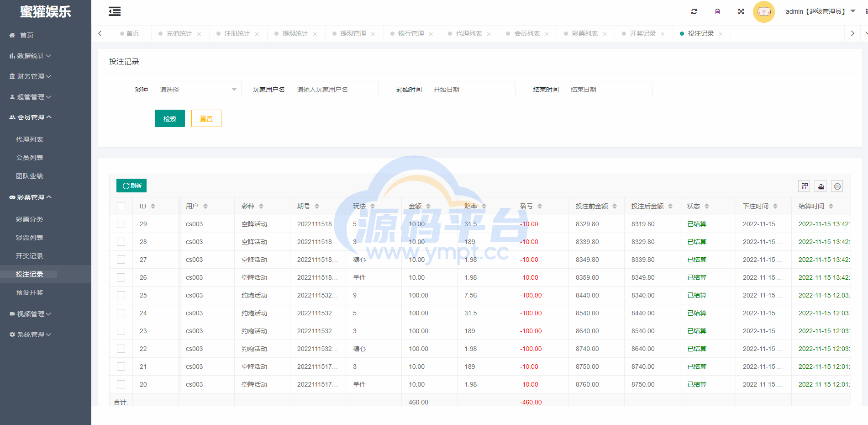868x425 pixels.
Task: Check the row with ID 20
Action: click(x=121, y=384)
